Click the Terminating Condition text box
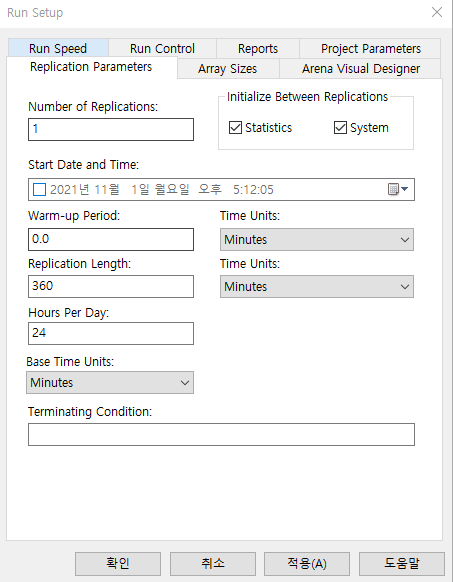The width and height of the screenshot is (453, 582). [221, 434]
